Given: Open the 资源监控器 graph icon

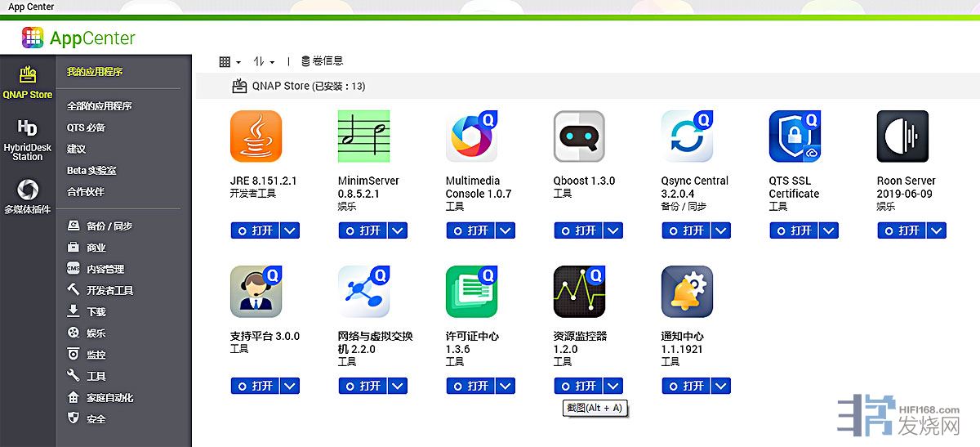Looking at the screenshot, I should (x=579, y=292).
